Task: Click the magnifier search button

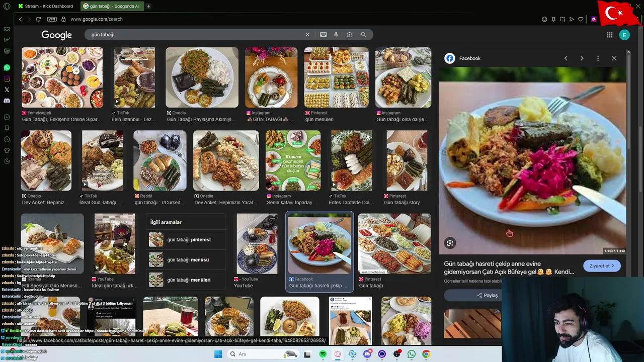Action: (363, 35)
